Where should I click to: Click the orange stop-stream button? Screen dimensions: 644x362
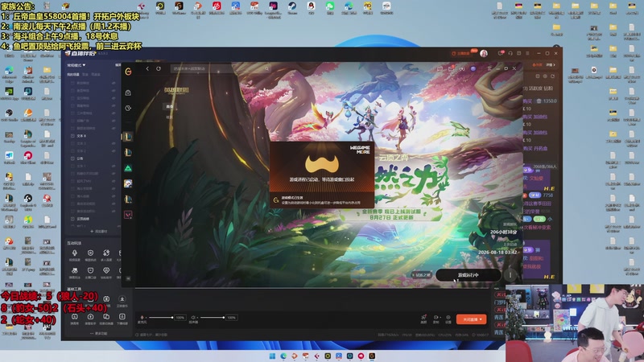coord(471,319)
